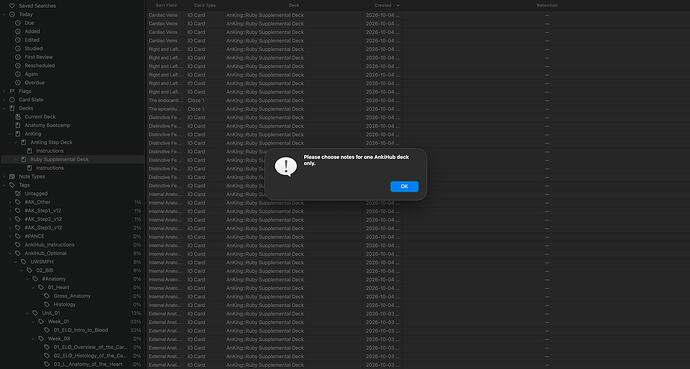
Task: Click the 'Please choose notes for one AnkiHub deck only' message
Action: (356, 160)
